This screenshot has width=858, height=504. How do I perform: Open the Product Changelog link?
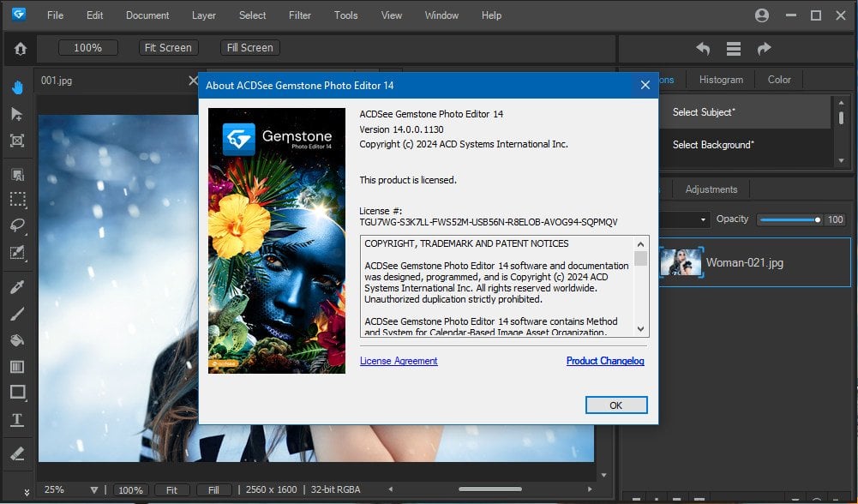coord(605,361)
